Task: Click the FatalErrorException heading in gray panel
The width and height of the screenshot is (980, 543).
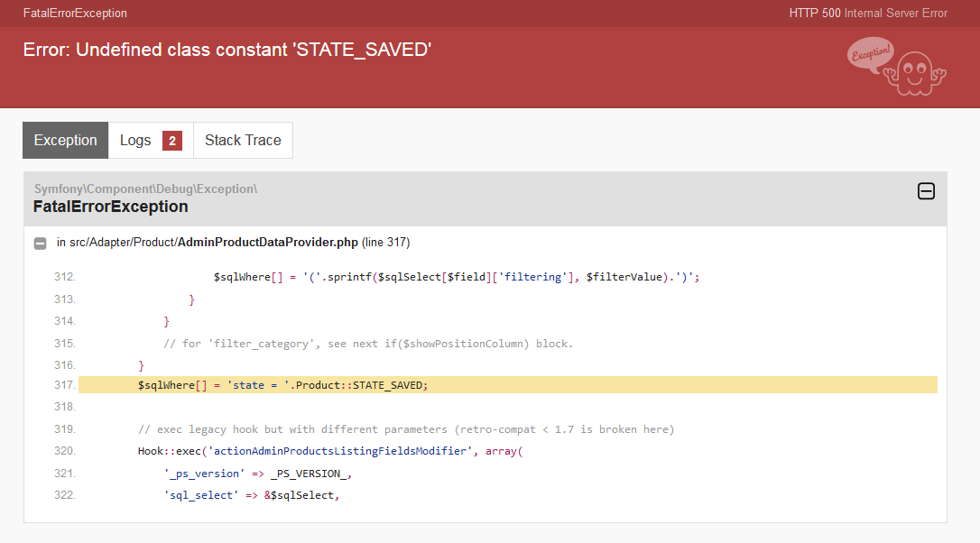Action: (x=110, y=207)
